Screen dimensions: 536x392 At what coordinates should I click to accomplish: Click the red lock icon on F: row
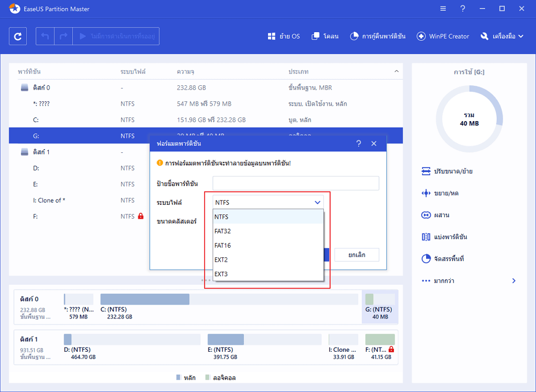[140, 216]
